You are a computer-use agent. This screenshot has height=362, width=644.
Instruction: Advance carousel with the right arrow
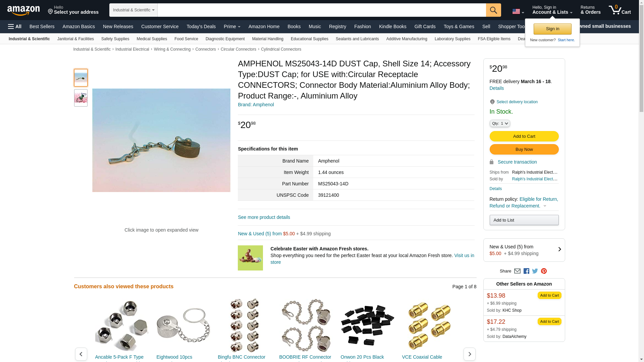[x=469, y=354]
